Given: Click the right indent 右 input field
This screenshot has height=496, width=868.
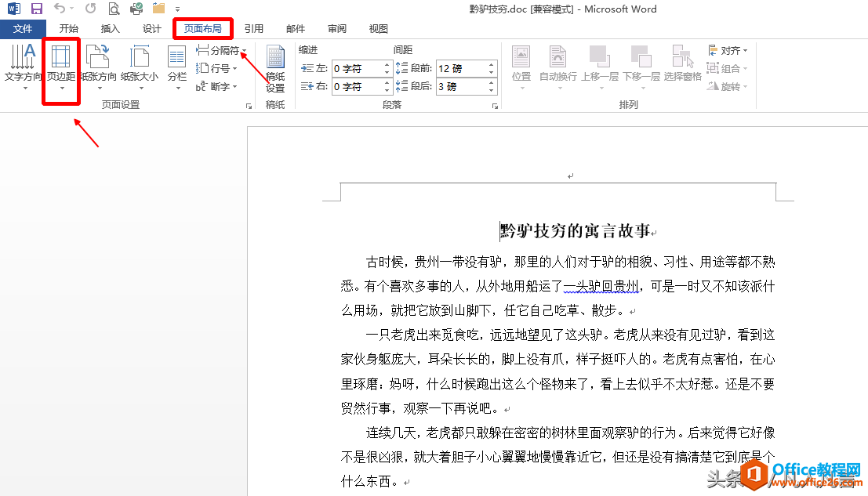Looking at the screenshot, I should coord(357,87).
